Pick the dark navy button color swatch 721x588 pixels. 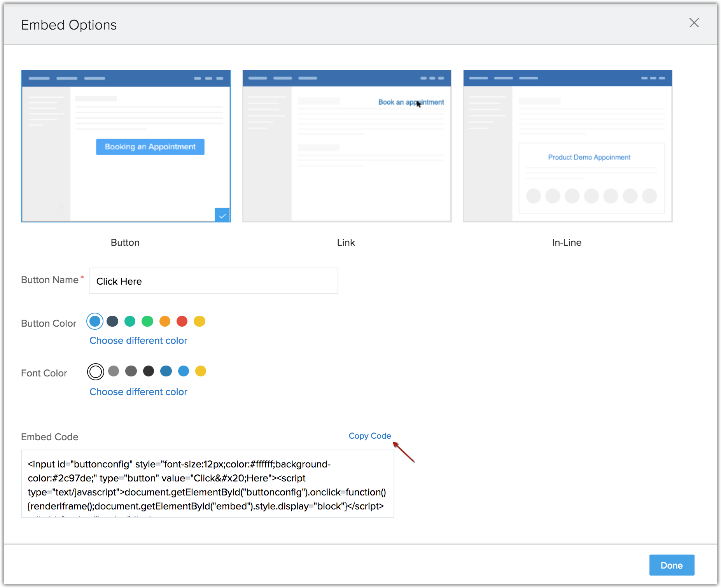(112, 321)
